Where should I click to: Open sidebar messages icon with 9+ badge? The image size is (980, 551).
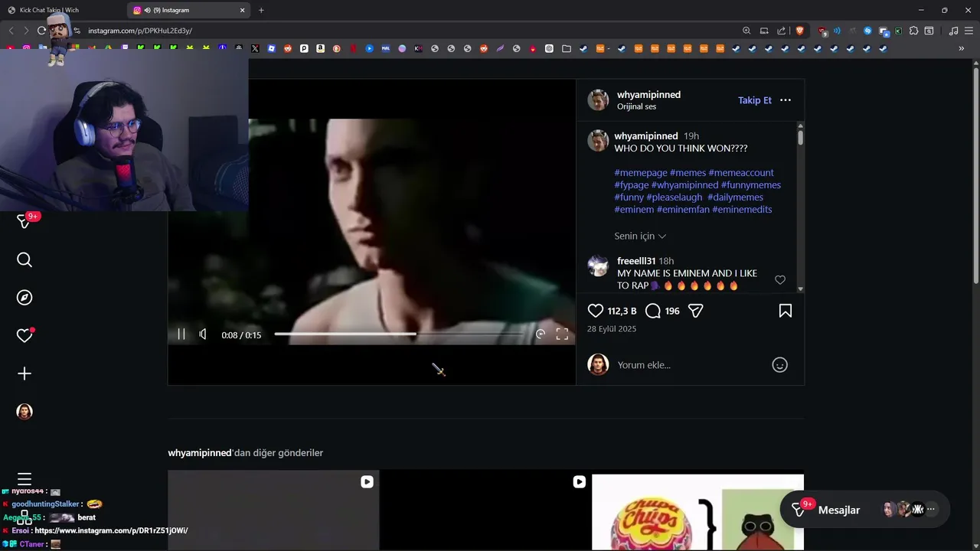26,221
